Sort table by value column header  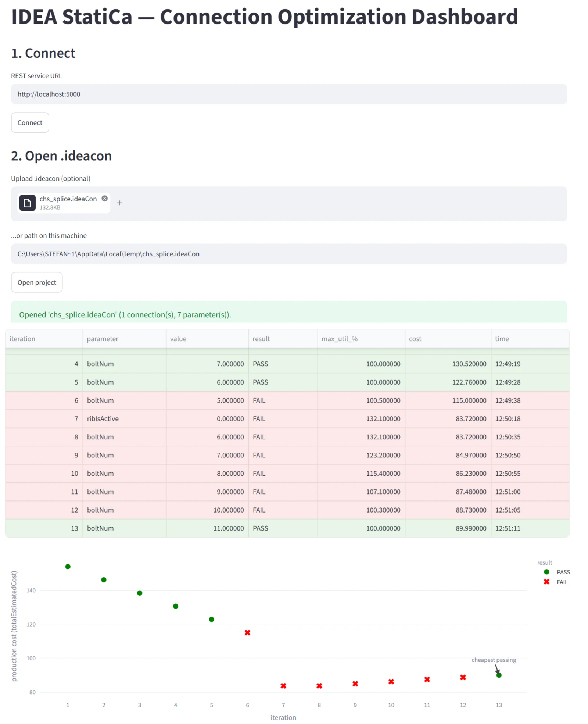point(207,339)
